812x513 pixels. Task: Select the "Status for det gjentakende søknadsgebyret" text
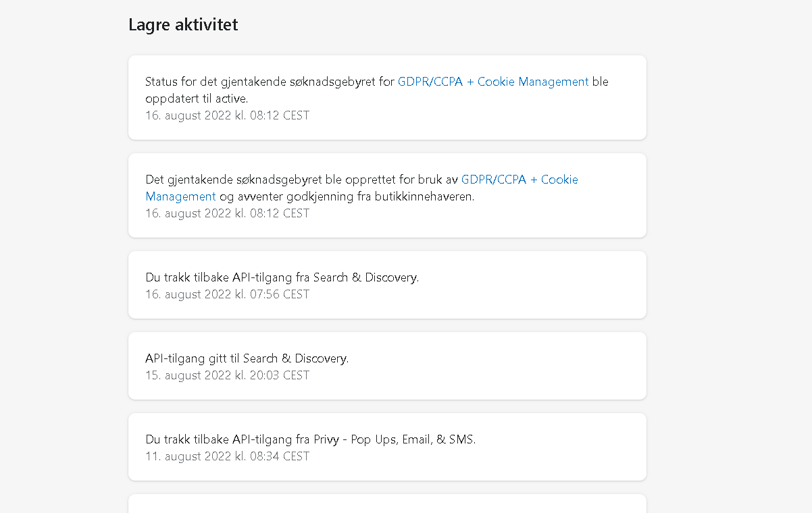270,82
